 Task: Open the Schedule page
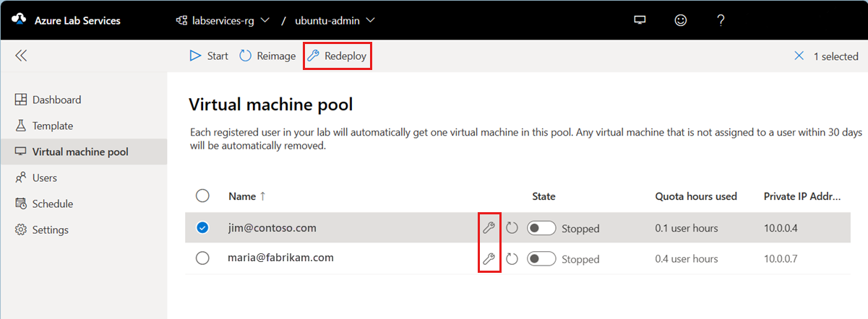83,204
